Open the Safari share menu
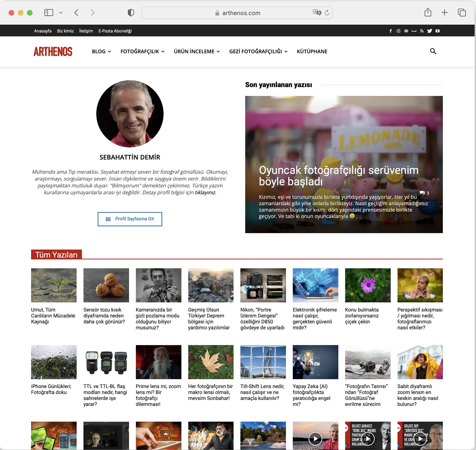 click(428, 12)
